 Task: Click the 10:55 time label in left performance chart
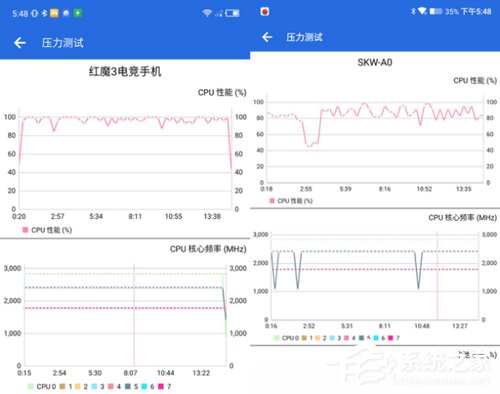173,216
